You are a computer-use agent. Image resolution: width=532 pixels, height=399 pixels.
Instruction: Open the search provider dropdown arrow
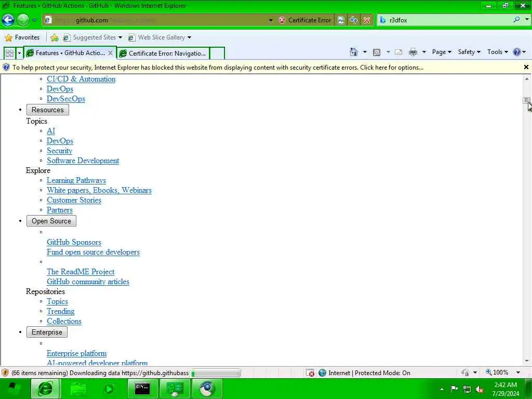click(527, 20)
